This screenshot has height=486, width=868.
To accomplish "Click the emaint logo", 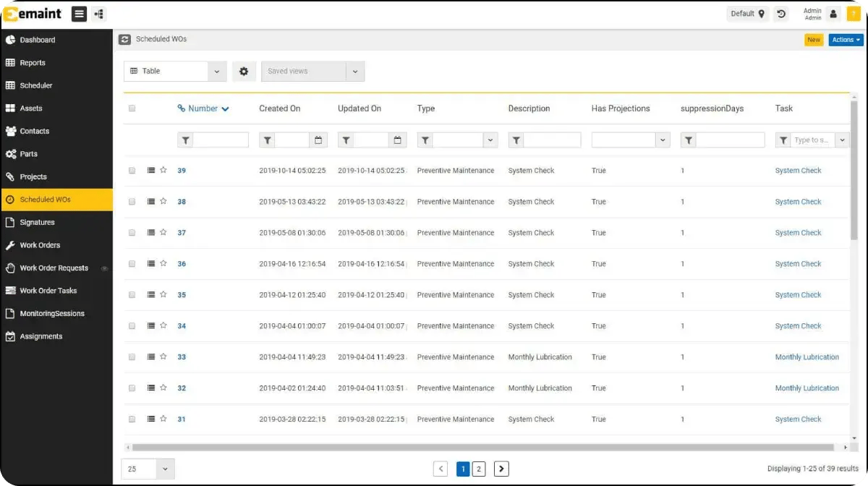I will click(x=33, y=14).
